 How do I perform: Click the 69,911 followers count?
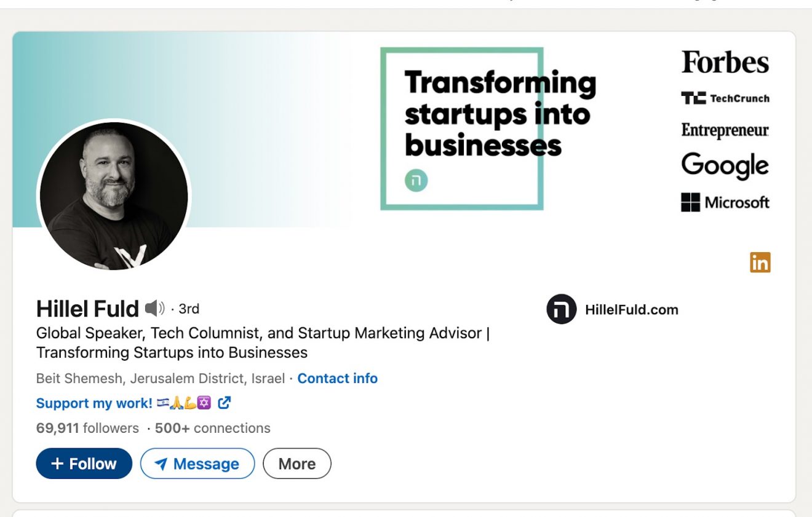tap(86, 428)
